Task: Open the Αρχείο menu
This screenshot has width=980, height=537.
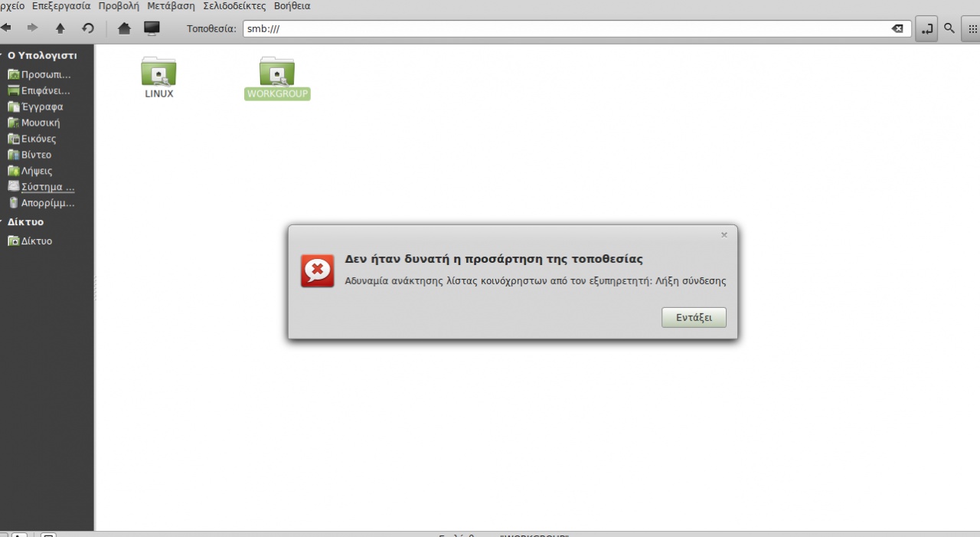Action: (x=11, y=6)
